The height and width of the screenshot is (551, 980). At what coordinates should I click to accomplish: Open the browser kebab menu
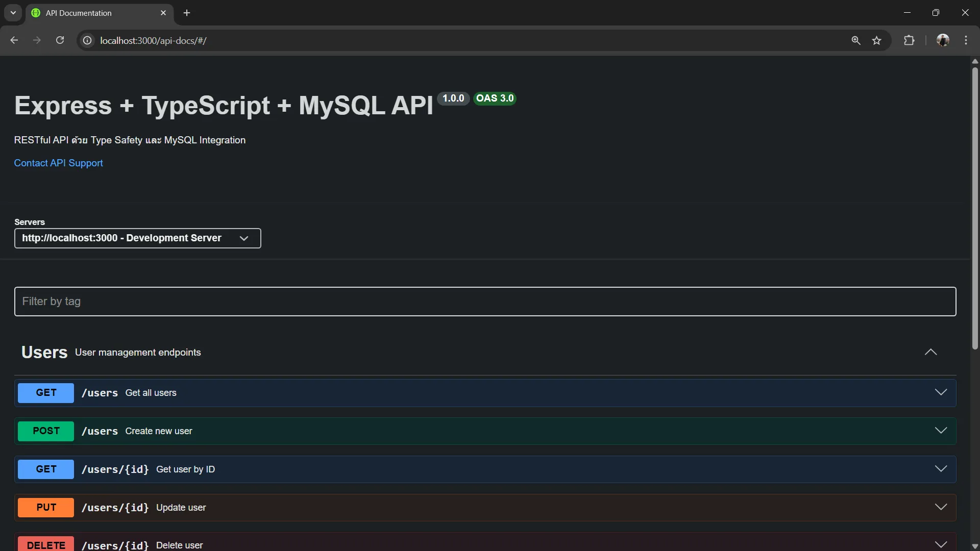(966, 40)
